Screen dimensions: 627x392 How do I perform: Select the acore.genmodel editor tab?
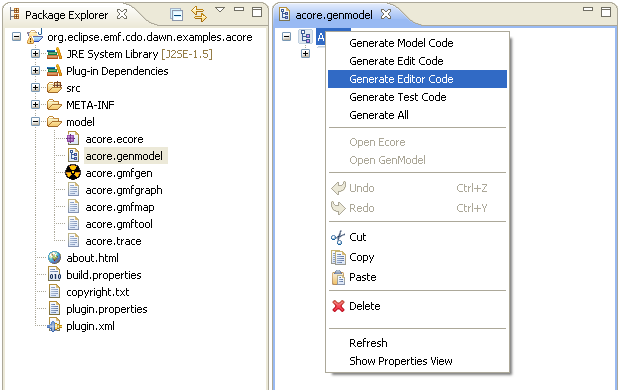(334, 15)
